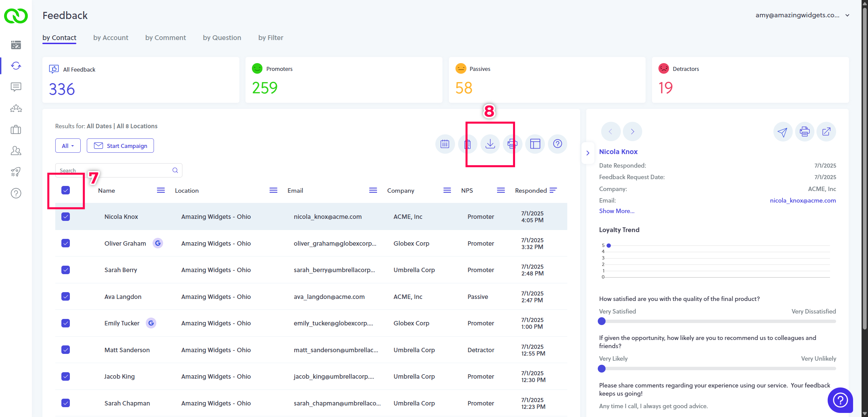Viewport: 868px width, 417px height.
Task: Open the reviews stars sidebar icon
Action: (16, 109)
